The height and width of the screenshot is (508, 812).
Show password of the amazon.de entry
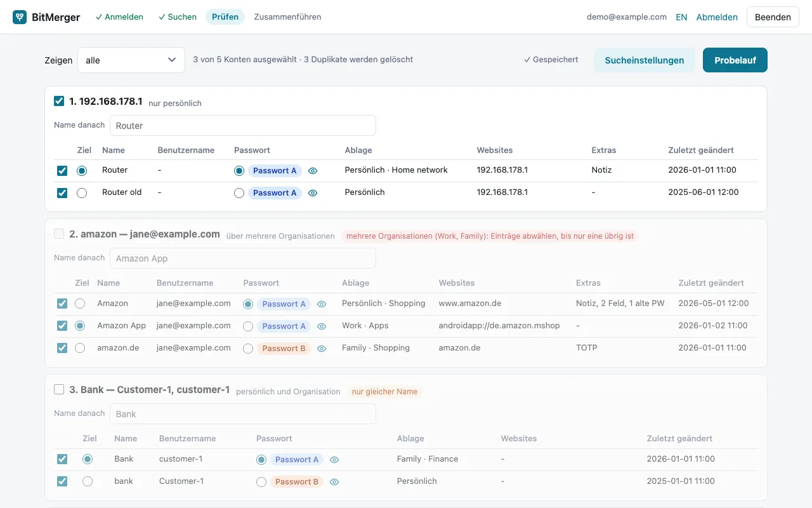pyautogui.click(x=322, y=349)
